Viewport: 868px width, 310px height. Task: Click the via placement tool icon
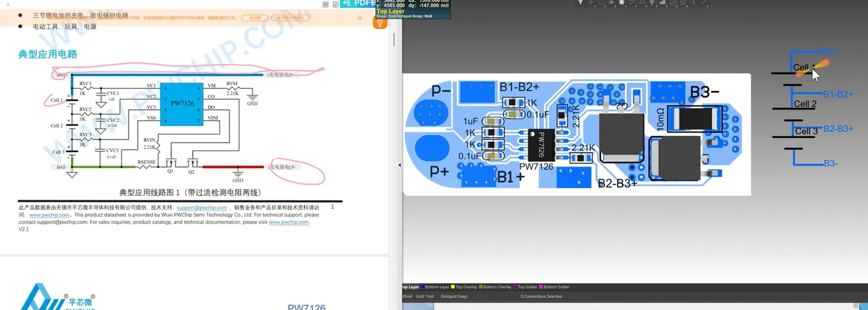(652, 2)
